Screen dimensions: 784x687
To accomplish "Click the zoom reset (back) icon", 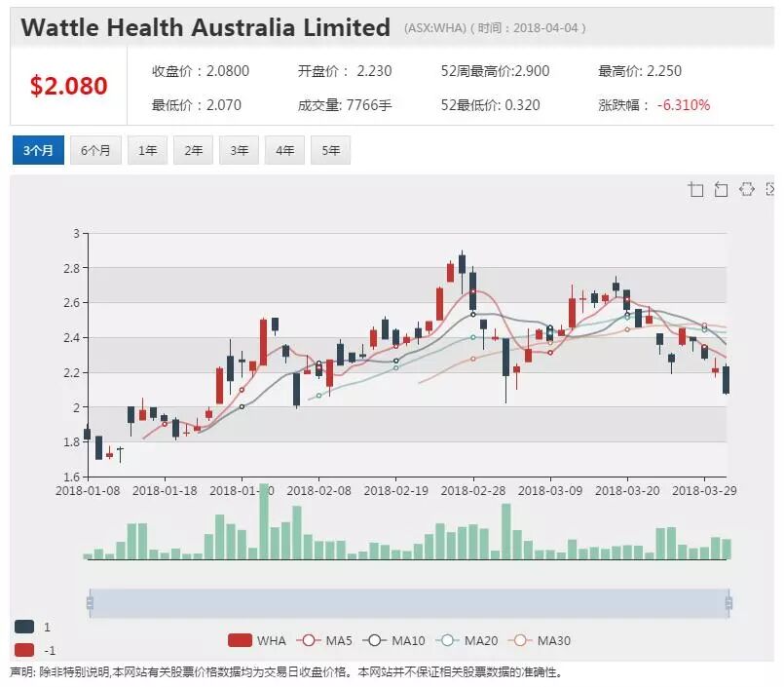I will tap(721, 190).
